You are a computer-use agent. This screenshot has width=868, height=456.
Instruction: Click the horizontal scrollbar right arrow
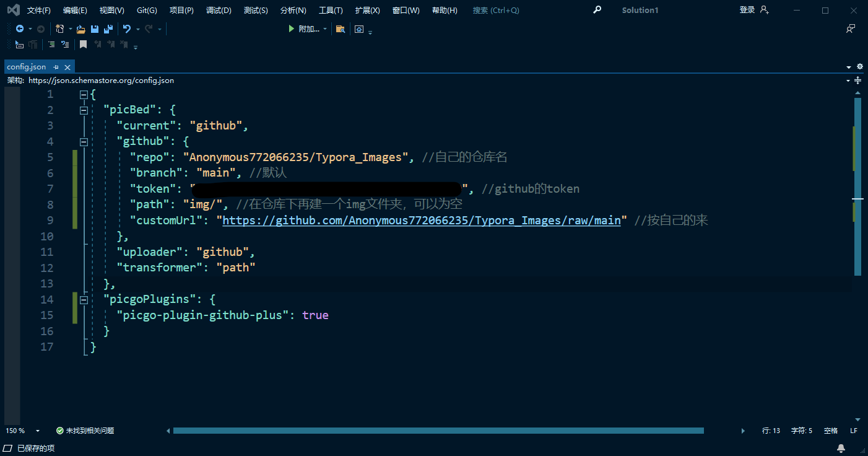[x=744, y=431]
